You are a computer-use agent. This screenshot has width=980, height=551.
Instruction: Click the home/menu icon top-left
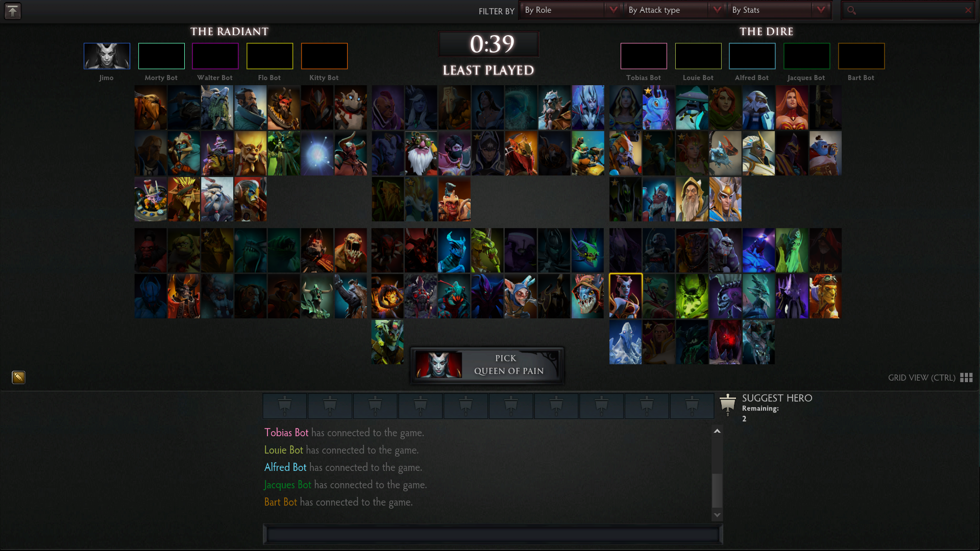pyautogui.click(x=12, y=10)
